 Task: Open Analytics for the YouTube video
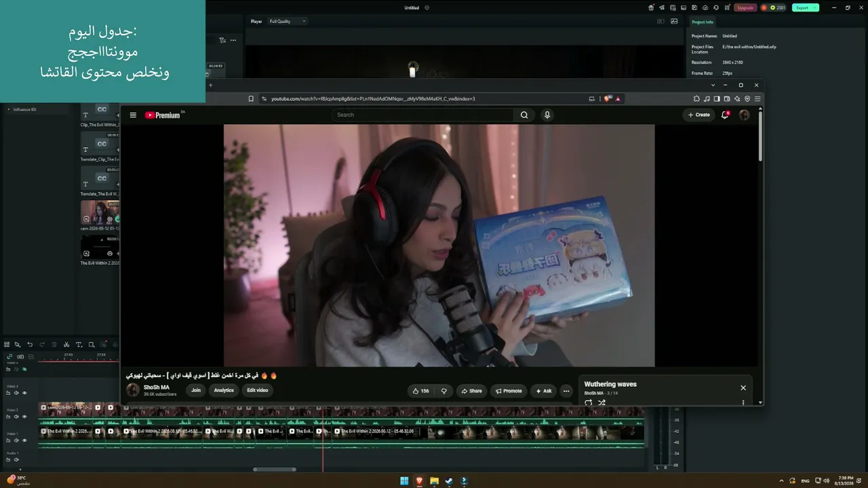[224, 390]
